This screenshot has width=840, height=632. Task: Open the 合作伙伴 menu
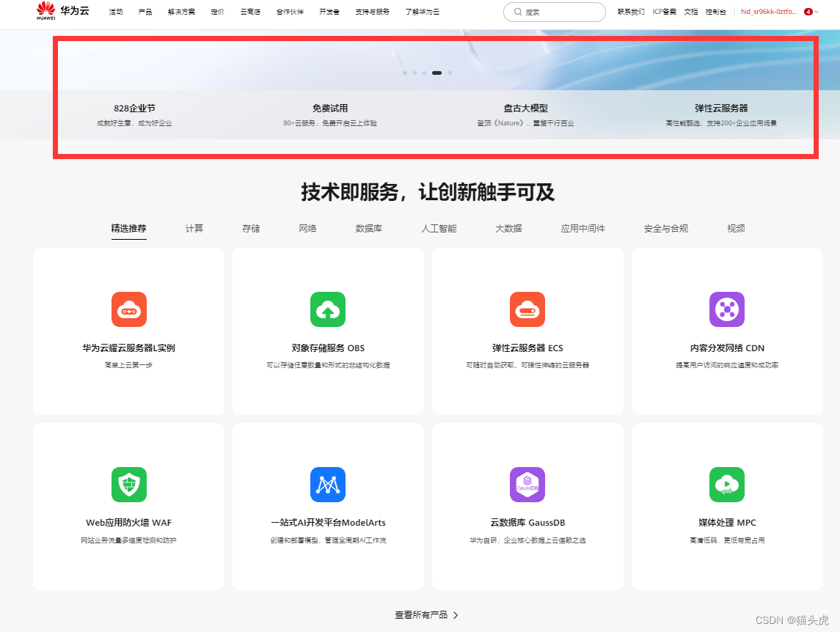point(290,12)
